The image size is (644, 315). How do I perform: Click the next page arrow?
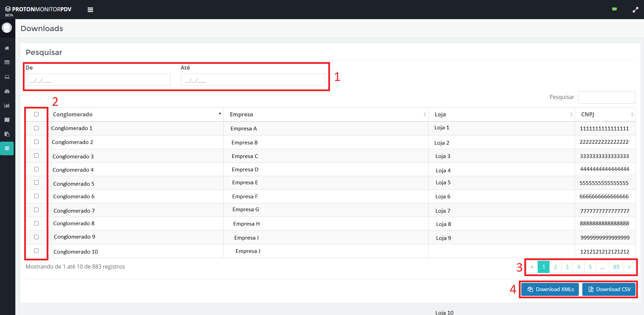(629, 267)
